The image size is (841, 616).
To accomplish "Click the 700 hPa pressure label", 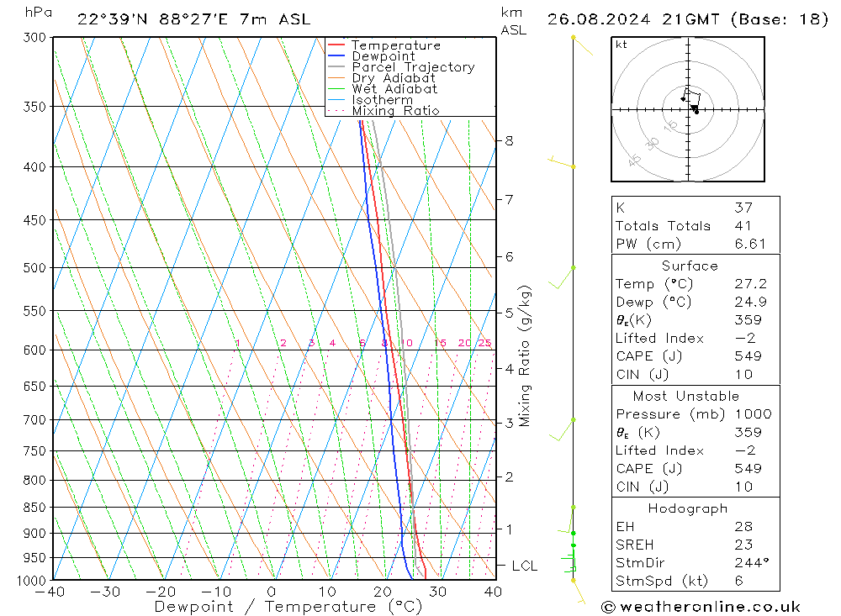I will (34, 420).
